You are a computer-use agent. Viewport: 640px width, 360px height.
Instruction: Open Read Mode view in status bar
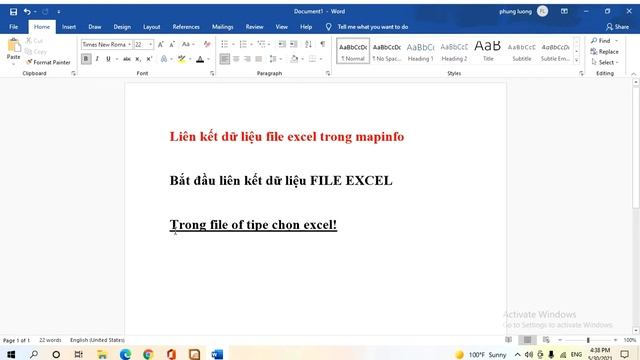pyautogui.click(x=509, y=340)
